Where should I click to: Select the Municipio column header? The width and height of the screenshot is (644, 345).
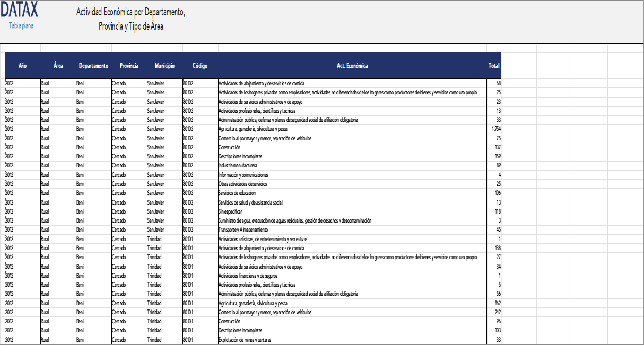click(x=164, y=66)
